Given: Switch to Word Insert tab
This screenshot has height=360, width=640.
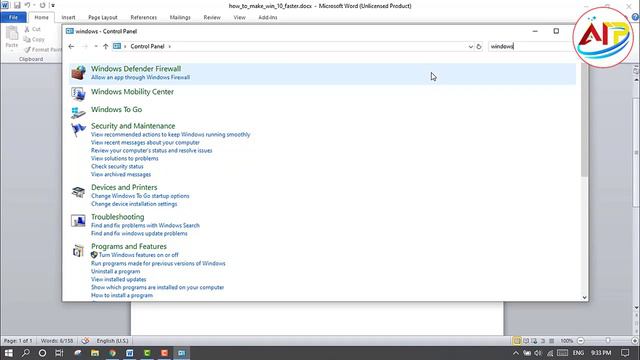Looking at the screenshot, I should click(x=68, y=18).
